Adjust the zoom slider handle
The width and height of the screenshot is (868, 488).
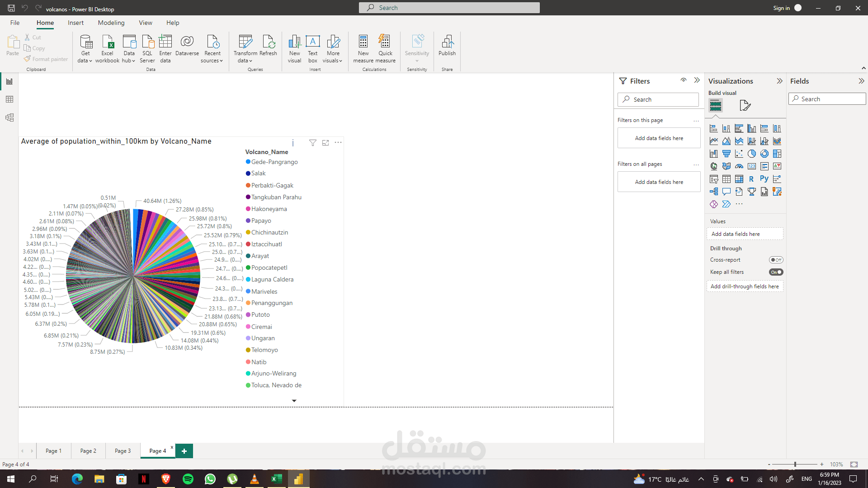[x=795, y=464]
